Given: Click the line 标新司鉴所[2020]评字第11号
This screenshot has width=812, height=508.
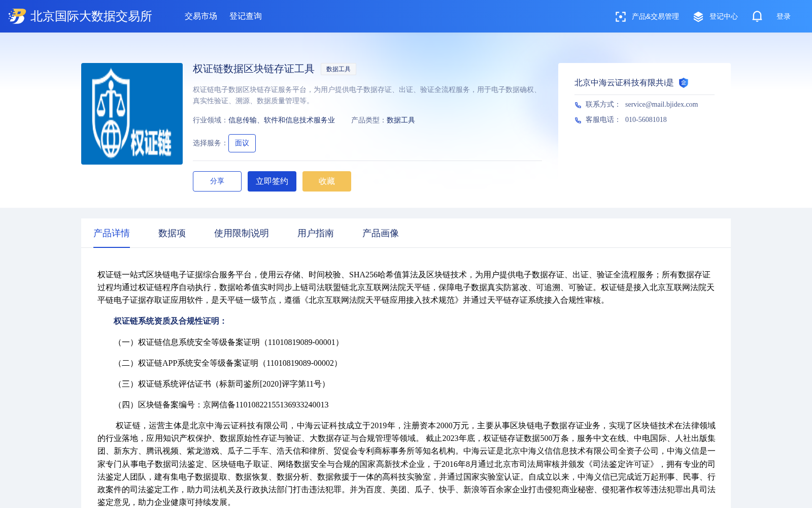Looking at the screenshot, I should (222, 384).
